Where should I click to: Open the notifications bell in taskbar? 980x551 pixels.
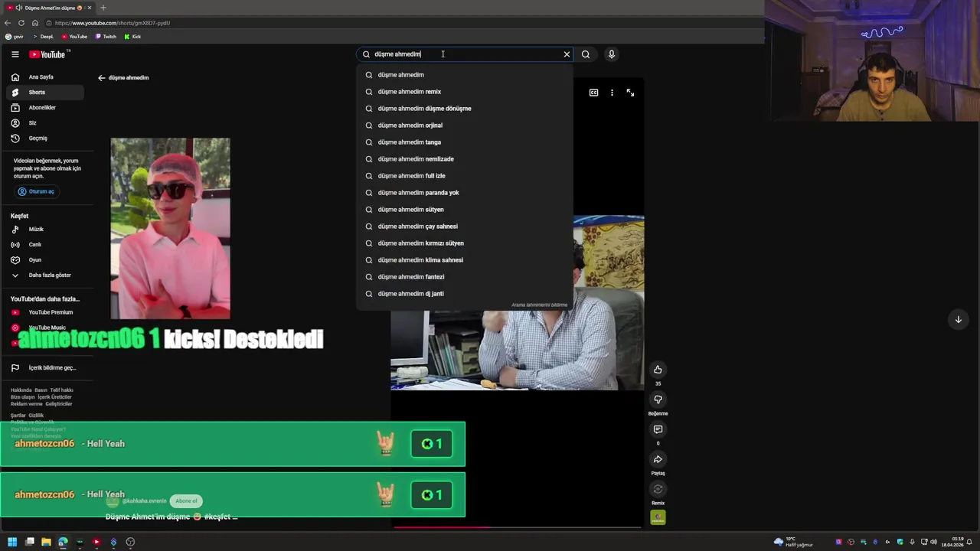tap(969, 542)
